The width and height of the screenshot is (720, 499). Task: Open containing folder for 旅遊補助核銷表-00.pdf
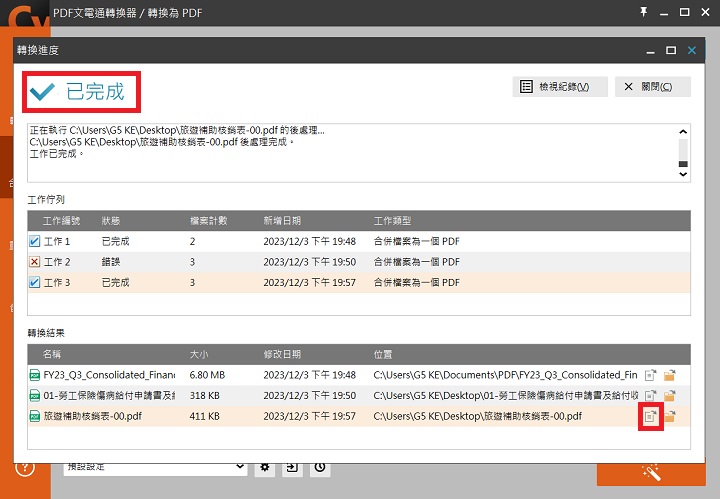(x=670, y=416)
